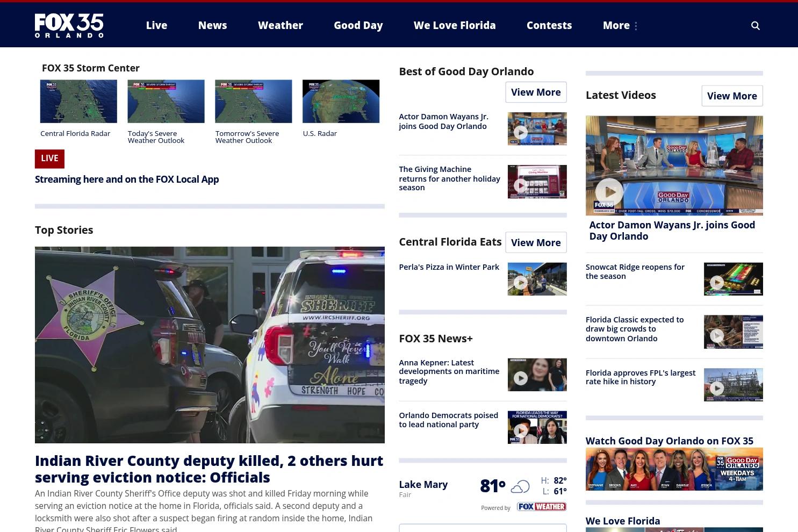This screenshot has height=532, width=798.
Task: Click the FOX 35 Orlando logo
Action: click(69, 26)
